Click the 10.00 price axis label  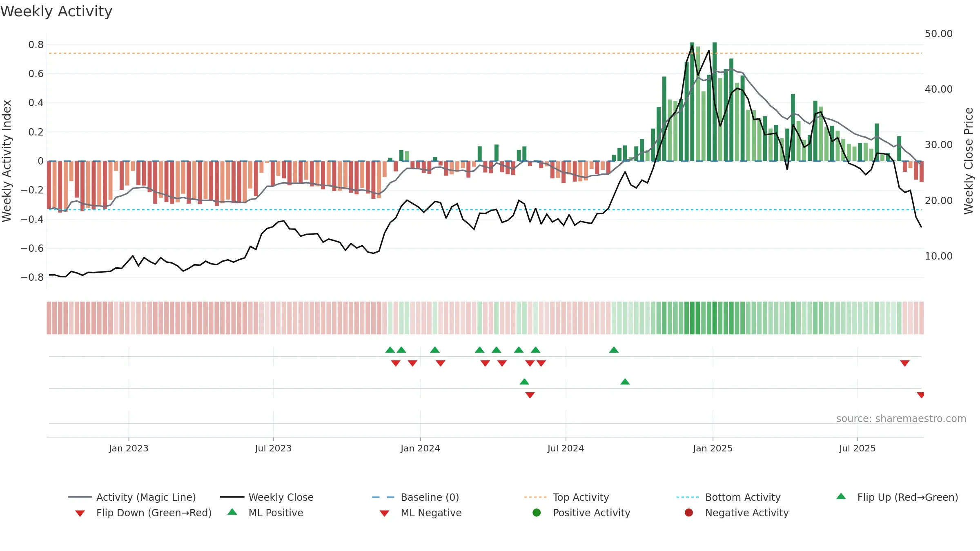938,256
